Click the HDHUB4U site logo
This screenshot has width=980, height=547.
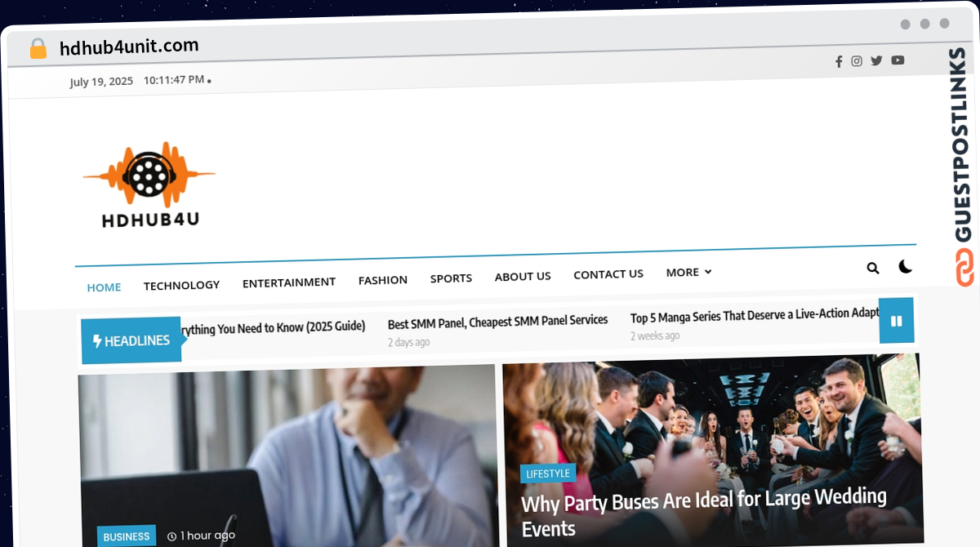149,185
